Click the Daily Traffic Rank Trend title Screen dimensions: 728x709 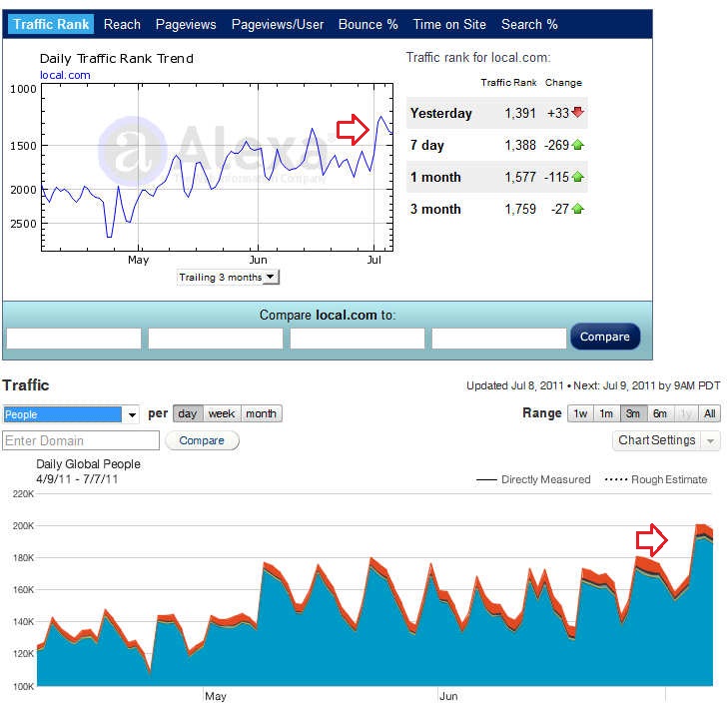click(117, 59)
